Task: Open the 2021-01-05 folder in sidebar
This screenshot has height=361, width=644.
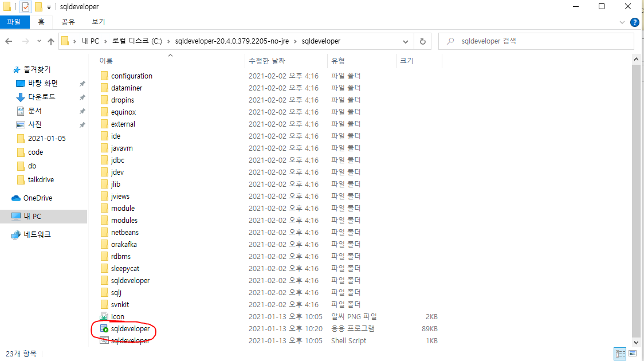Action: point(46,139)
